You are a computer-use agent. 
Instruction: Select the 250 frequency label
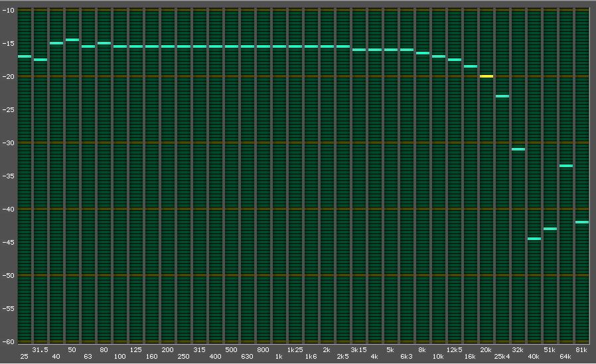click(x=184, y=357)
